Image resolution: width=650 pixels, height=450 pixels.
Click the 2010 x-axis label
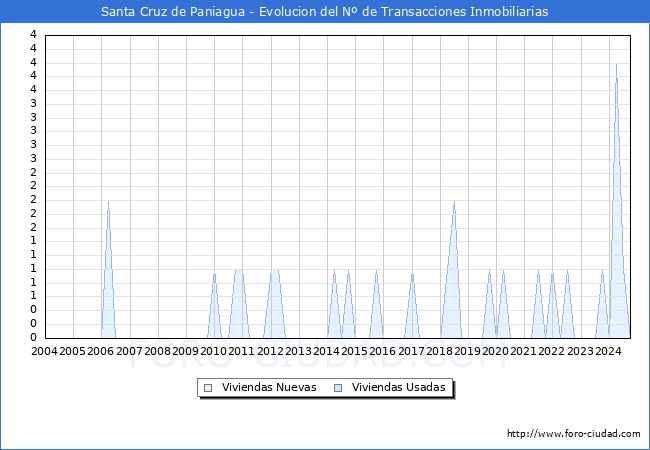[x=213, y=351]
